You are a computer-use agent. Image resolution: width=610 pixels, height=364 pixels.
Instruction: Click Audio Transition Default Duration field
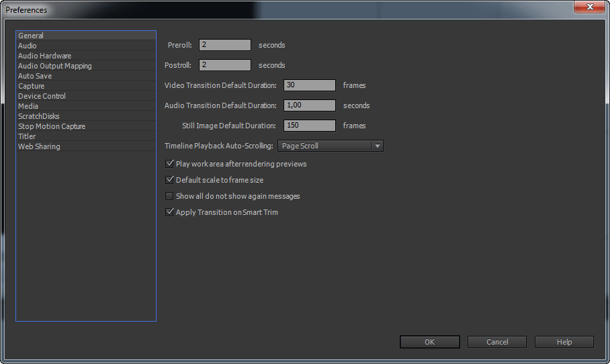pyautogui.click(x=309, y=105)
